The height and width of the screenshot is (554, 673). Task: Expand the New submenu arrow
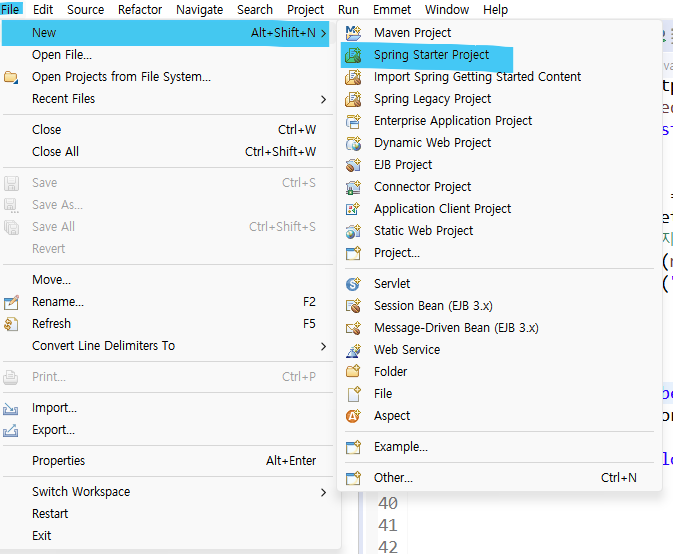(324, 33)
